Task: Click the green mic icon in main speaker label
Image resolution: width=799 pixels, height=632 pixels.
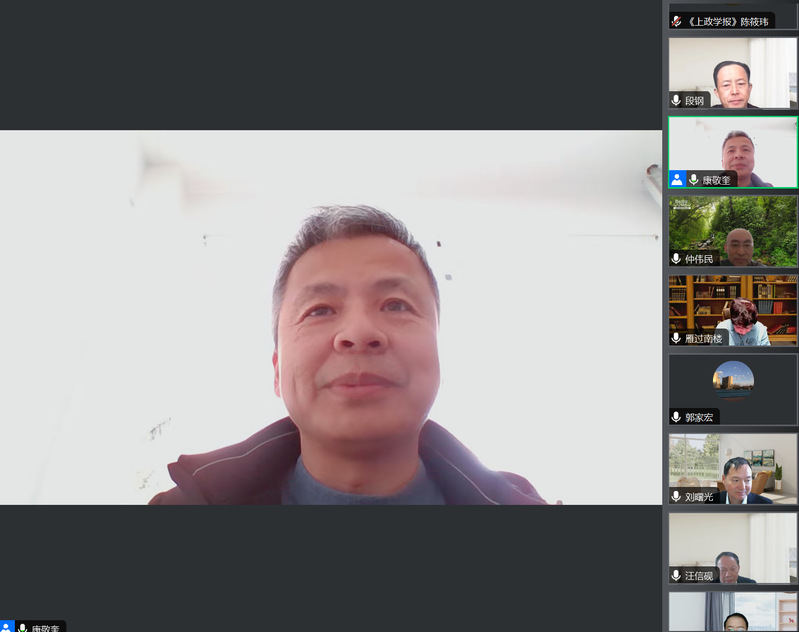Action: pyautogui.click(x=23, y=627)
